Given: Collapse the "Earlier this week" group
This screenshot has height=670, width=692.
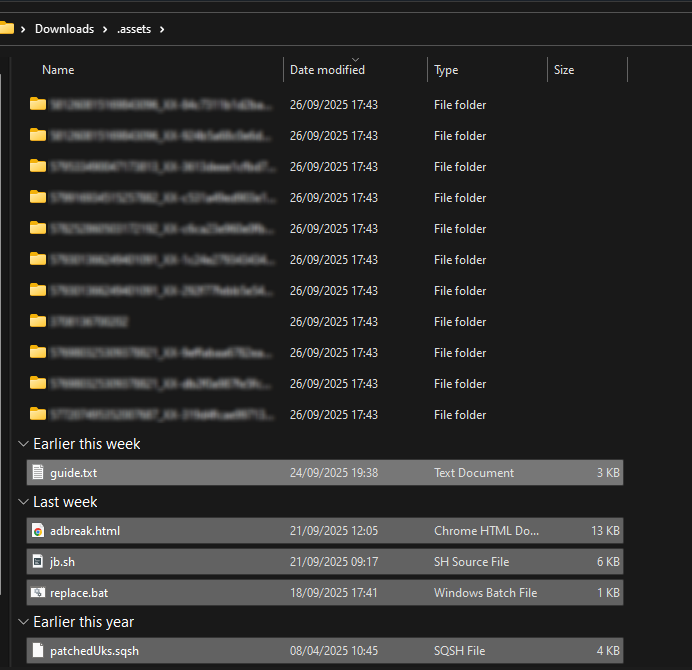Looking at the screenshot, I should pyautogui.click(x=23, y=444).
